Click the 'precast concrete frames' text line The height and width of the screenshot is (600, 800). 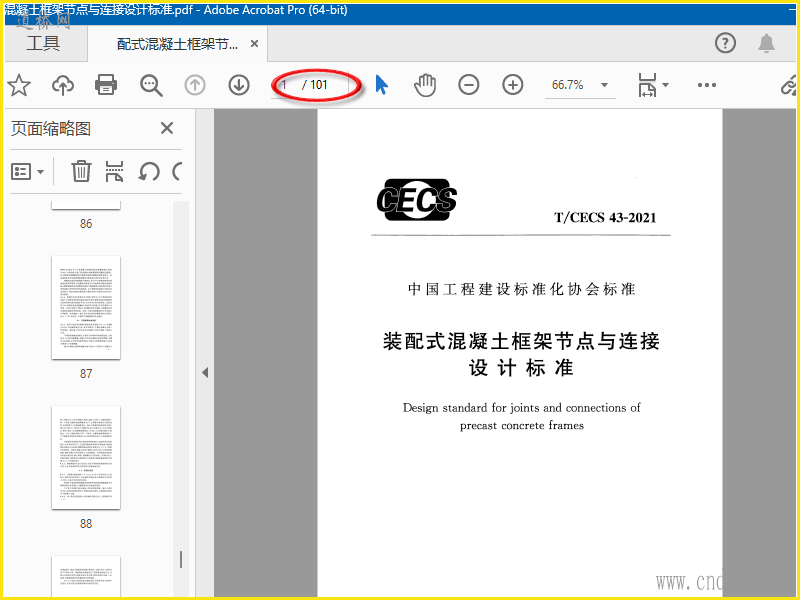[521, 426]
